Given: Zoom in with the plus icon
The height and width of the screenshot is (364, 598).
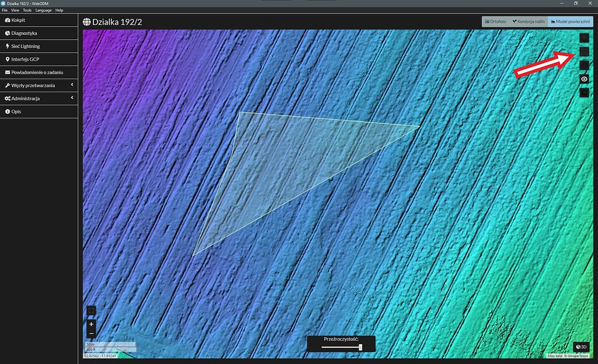Looking at the screenshot, I should click(x=91, y=324).
